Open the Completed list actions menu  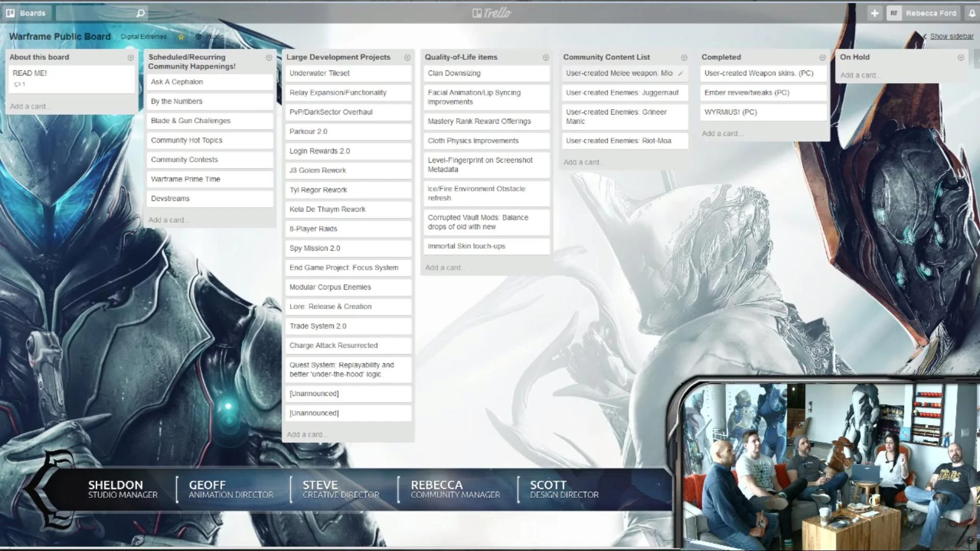pos(822,58)
